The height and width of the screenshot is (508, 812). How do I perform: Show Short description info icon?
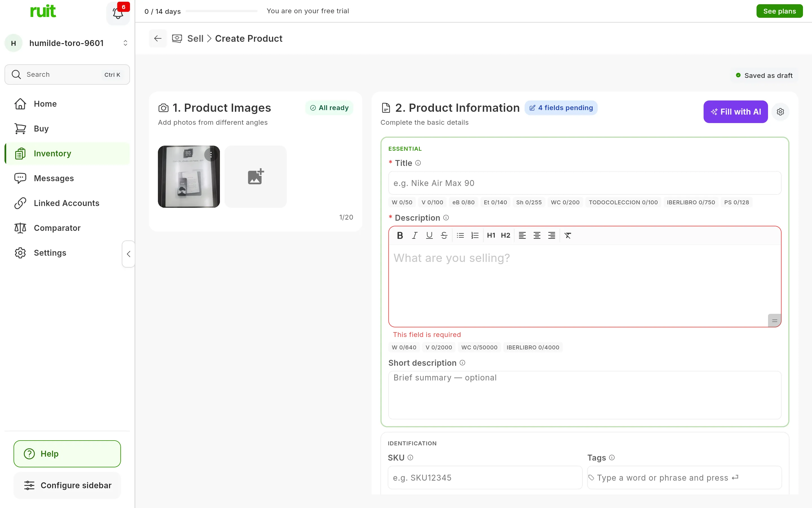(x=462, y=363)
